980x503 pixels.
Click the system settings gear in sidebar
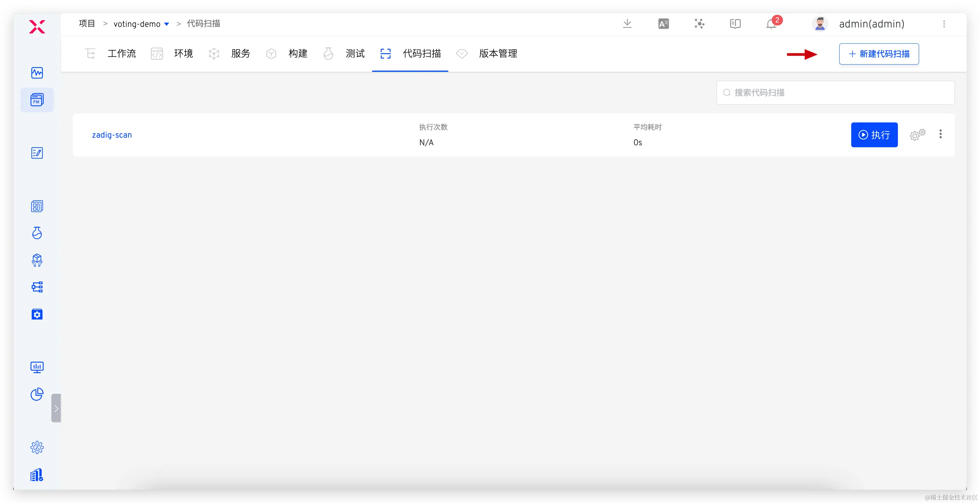coord(37,447)
